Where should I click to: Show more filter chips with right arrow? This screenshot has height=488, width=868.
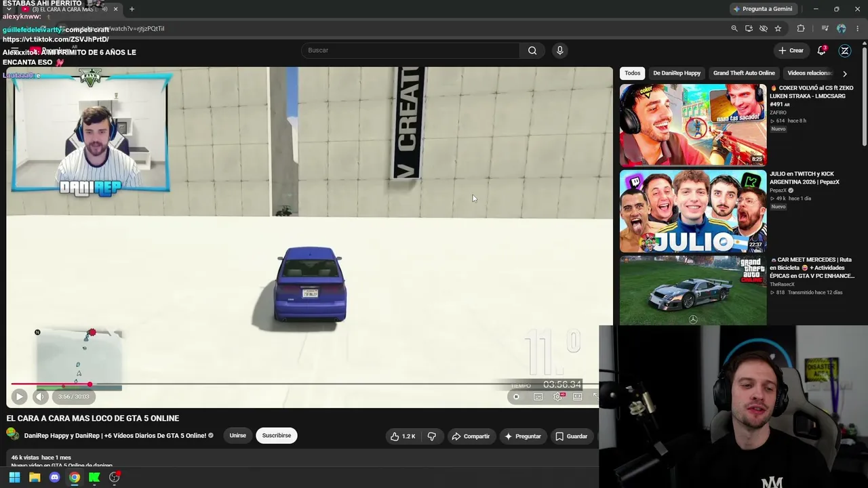tap(845, 73)
